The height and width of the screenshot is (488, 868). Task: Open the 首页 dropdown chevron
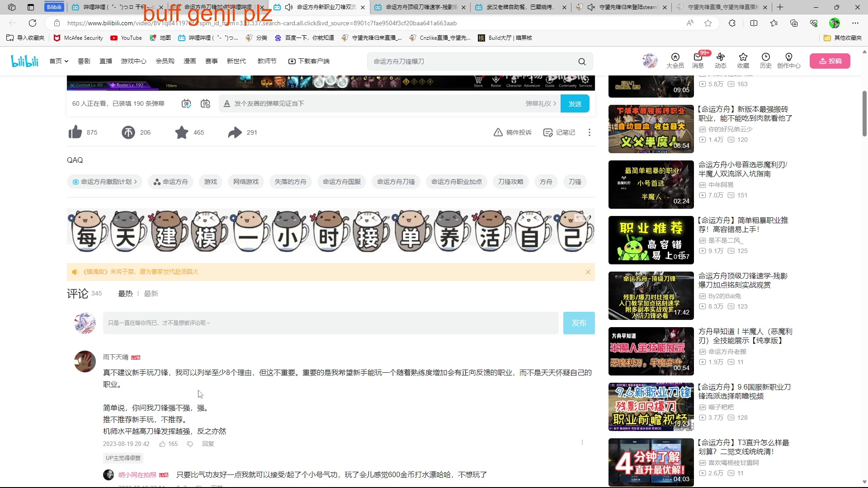pyautogui.click(x=66, y=61)
